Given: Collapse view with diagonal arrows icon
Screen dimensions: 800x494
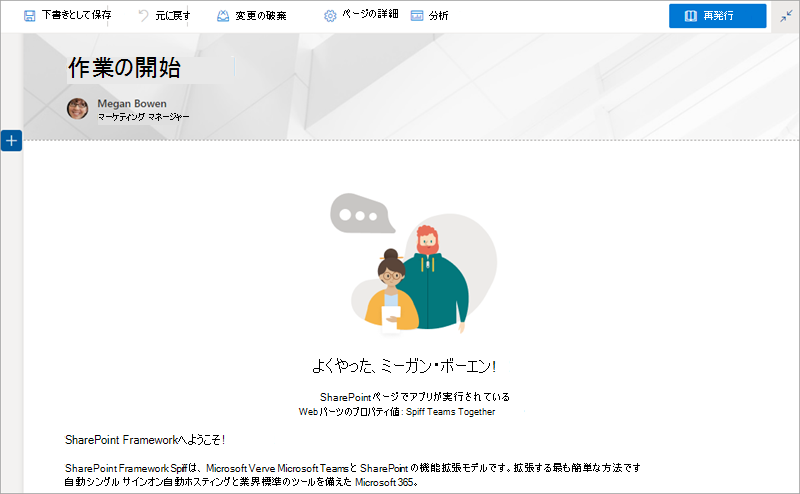Looking at the screenshot, I should pos(786,16).
